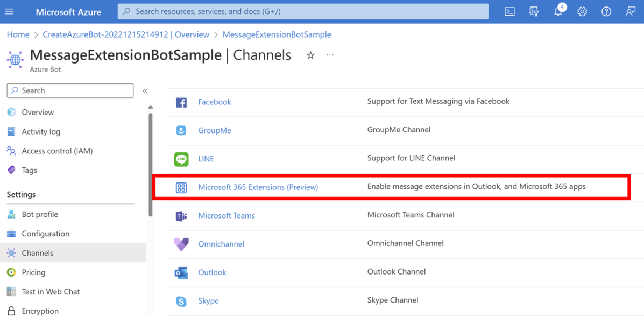Click 'Skype Channel' description text
The width and height of the screenshot is (644, 316).
point(393,300)
